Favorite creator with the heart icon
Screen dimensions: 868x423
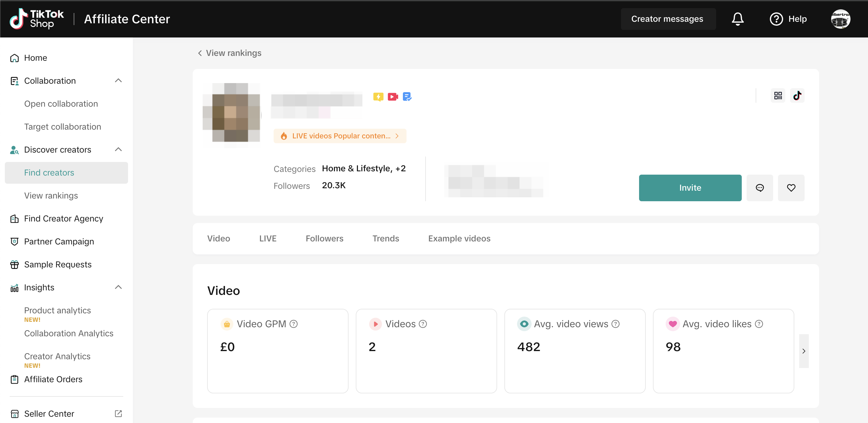click(x=791, y=188)
